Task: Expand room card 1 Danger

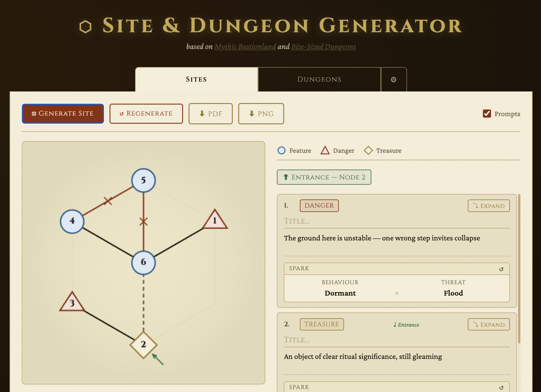Action: click(489, 206)
